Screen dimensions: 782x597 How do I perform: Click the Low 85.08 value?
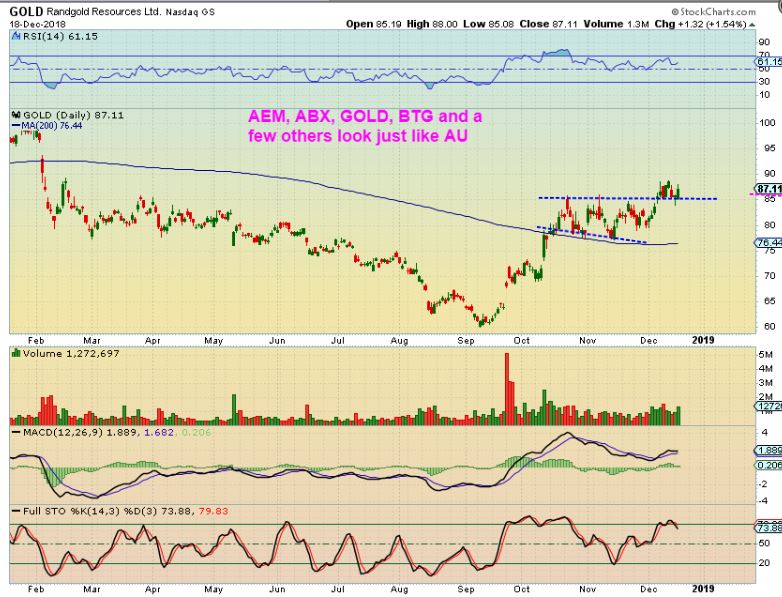(488, 24)
